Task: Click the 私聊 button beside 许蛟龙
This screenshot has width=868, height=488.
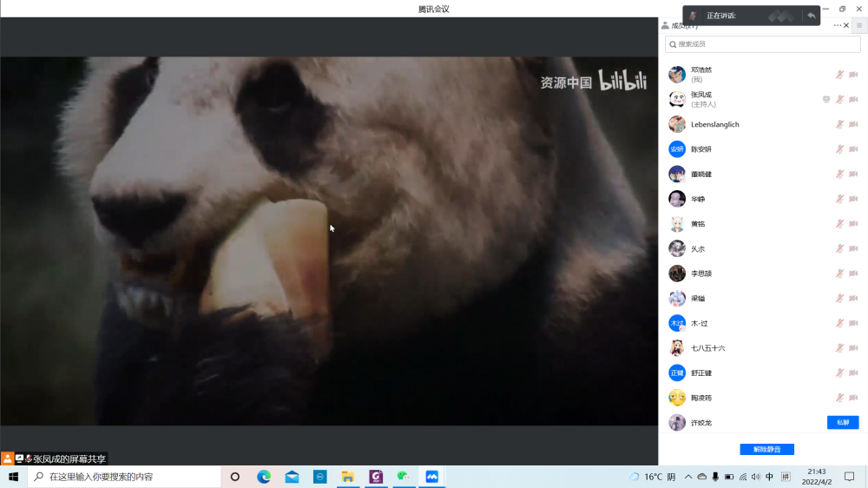Action: (842, 422)
